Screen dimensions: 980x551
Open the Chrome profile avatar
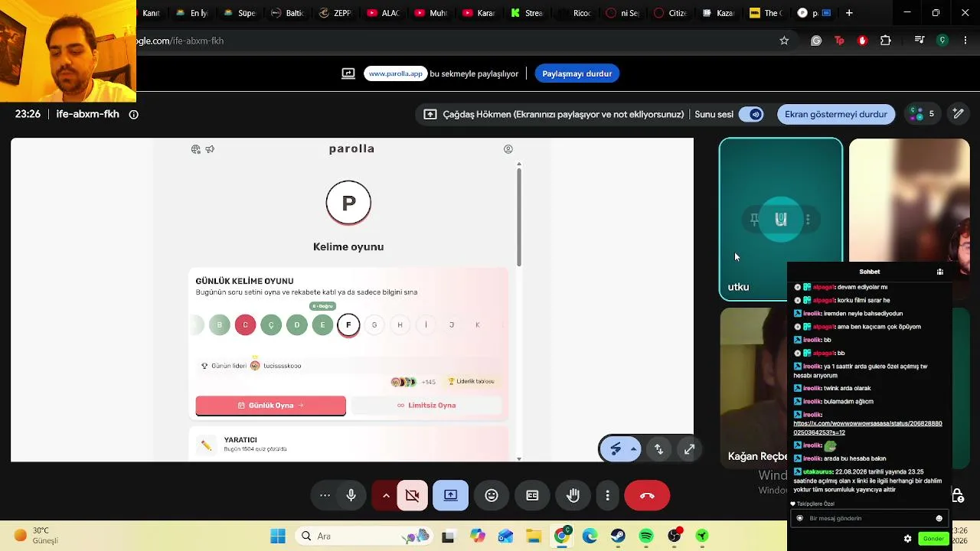[x=943, y=41]
